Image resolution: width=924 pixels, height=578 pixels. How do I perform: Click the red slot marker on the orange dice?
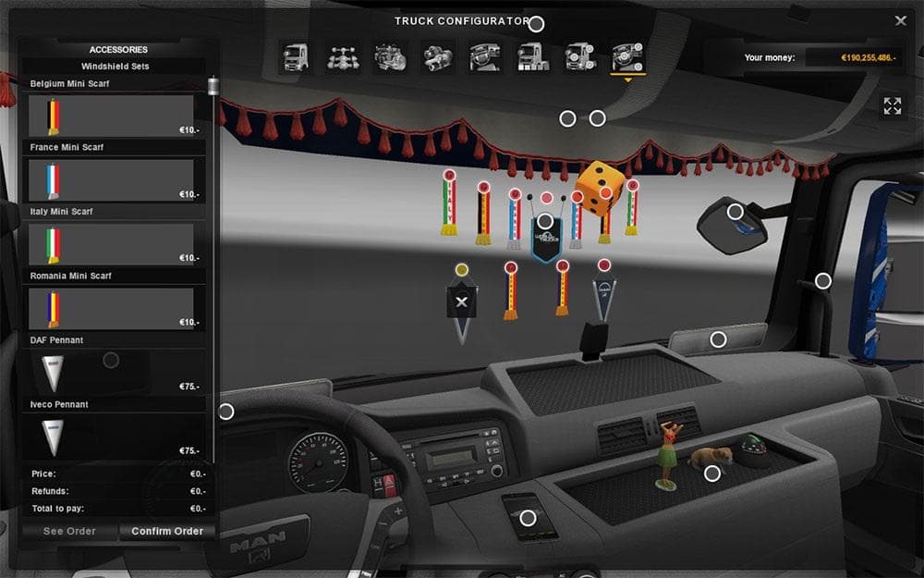click(606, 192)
